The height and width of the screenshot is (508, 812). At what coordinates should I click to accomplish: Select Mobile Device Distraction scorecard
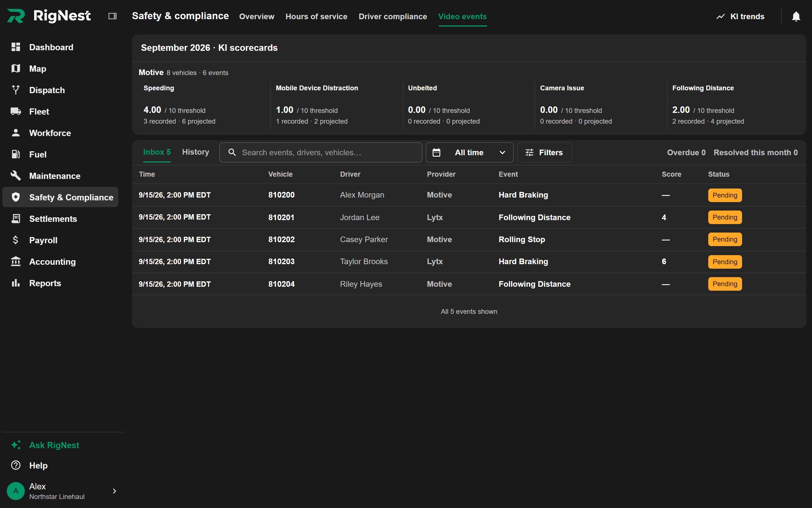[336, 105]
